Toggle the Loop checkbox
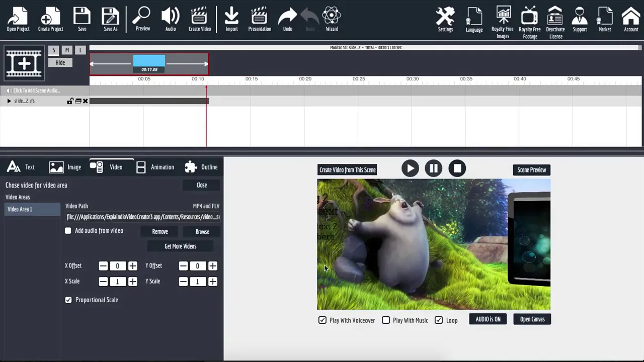Image resolution: width=644 pixels, height=362 pixels. pos(439,320)
